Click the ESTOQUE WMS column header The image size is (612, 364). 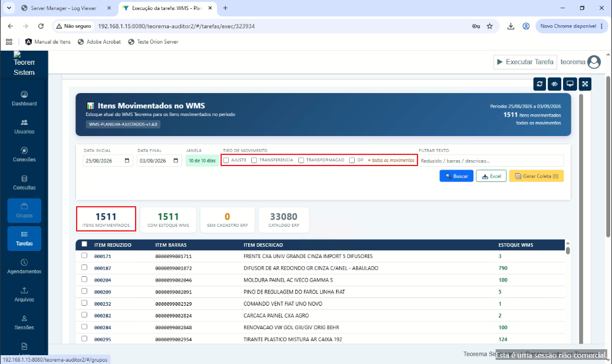[x=515, y=245]
